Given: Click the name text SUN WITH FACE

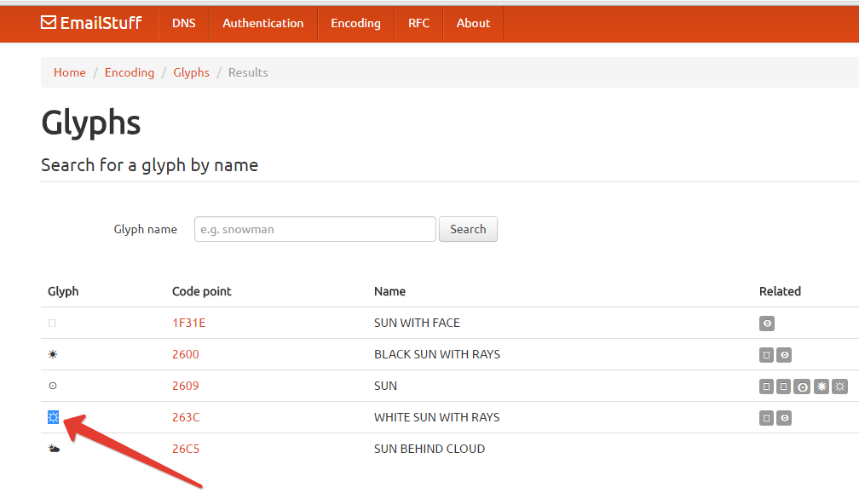Looking at the screenshot, I should tap(417, 323).
